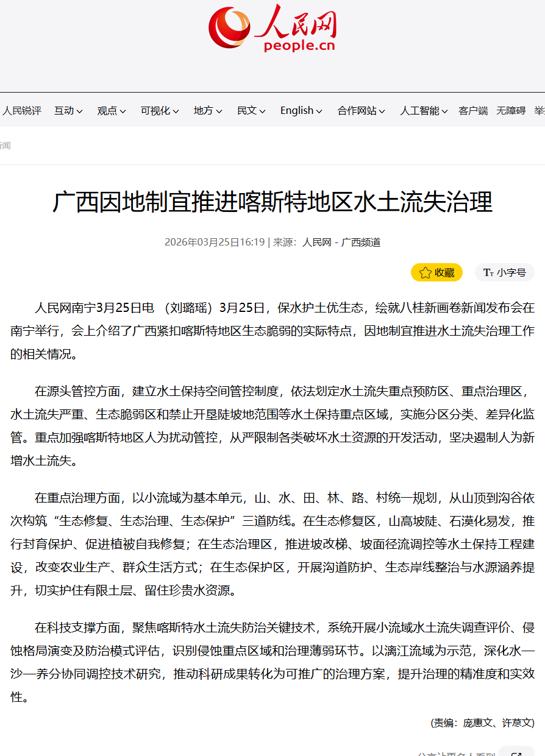Screen dimensions: 545x756
Task: Click the Tт font size icon
Action: pyautogui.click(x=488, y=273)
